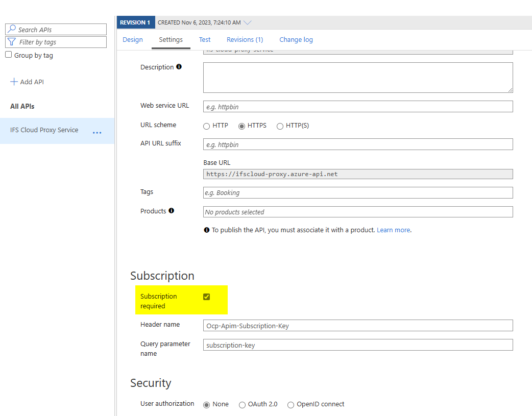This screenshot has width=532, height=416.
Task: Click the Description info icon
Action: point(179,67)
